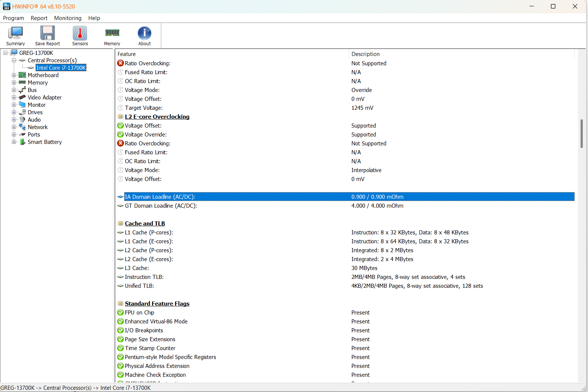Collapse the GREG-13700K root node
This screenshot has width=588, height=392.
pos(6,53)
